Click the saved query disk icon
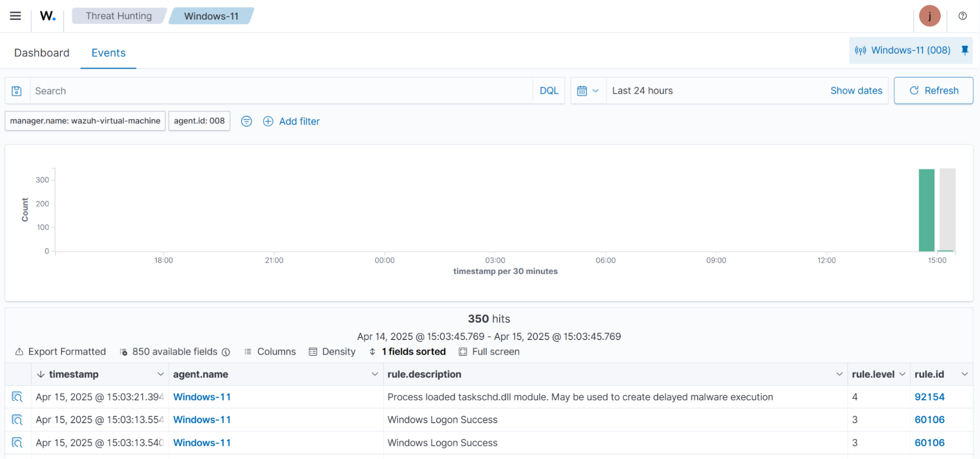The image size is (980, 459). click(x=17, y=91)
